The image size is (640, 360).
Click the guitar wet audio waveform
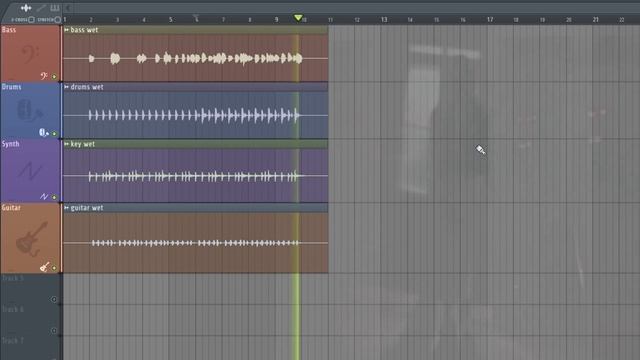(196, 243)
